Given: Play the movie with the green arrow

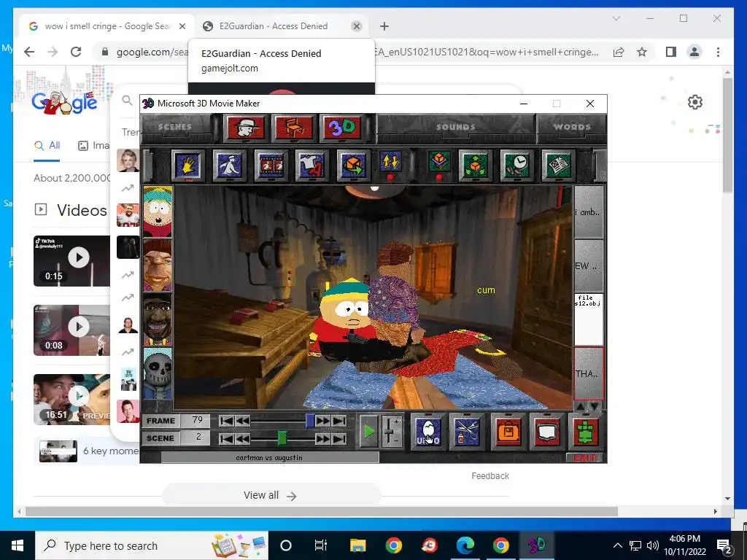Looking at the screenshot, I should point(368,432).
